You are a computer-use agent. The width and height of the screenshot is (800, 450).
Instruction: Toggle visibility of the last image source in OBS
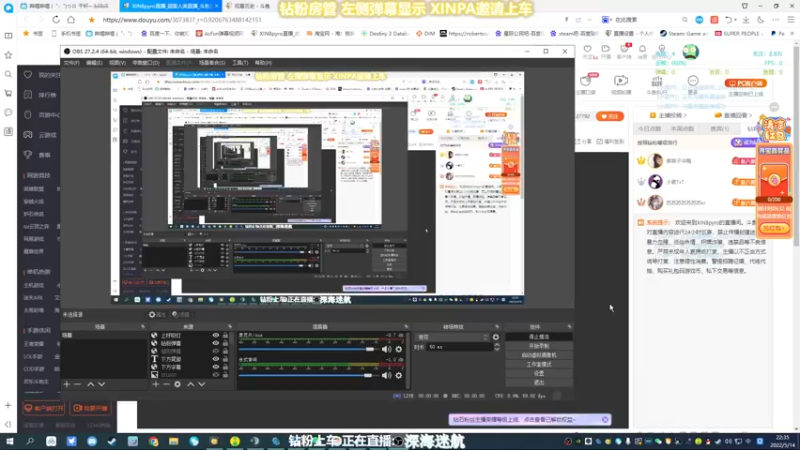[216, 374]
